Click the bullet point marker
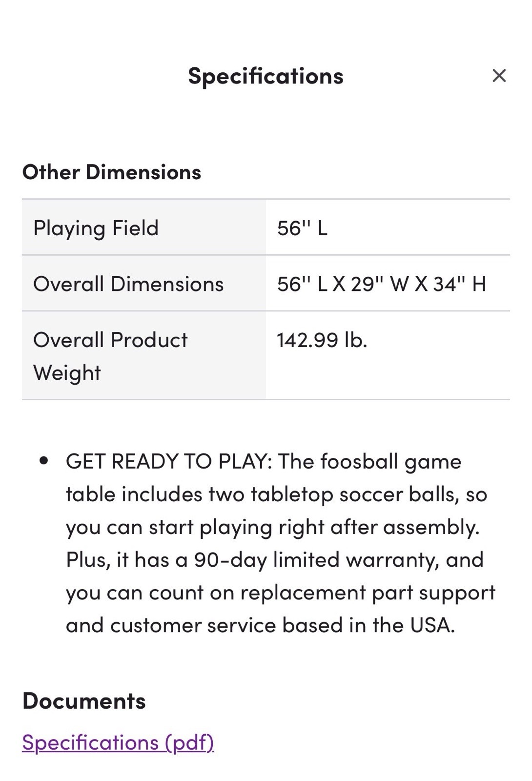This screenshot has height=781, width=532. pos(44,461)
